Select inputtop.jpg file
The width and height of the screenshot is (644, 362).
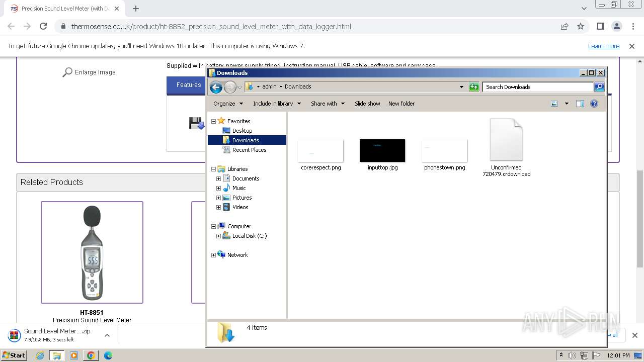click(x=382, y=155)
